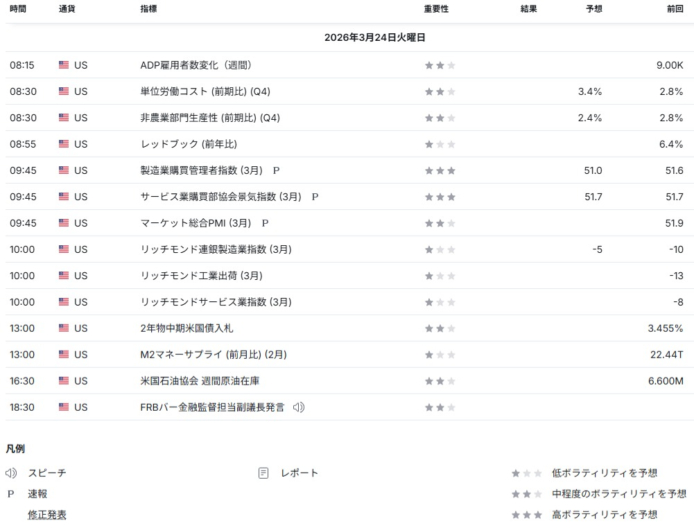This screenshot has height=530, width=694.
Task: Click the 時間 column header
Action: click(19, 9)
